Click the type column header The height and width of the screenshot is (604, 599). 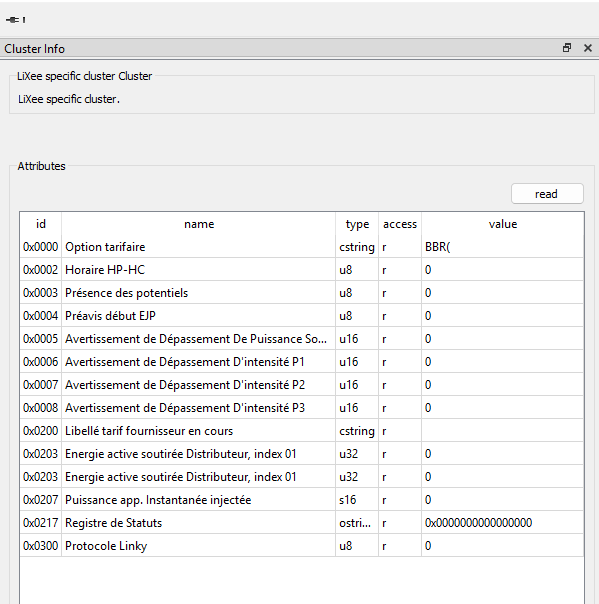point(357,224)
